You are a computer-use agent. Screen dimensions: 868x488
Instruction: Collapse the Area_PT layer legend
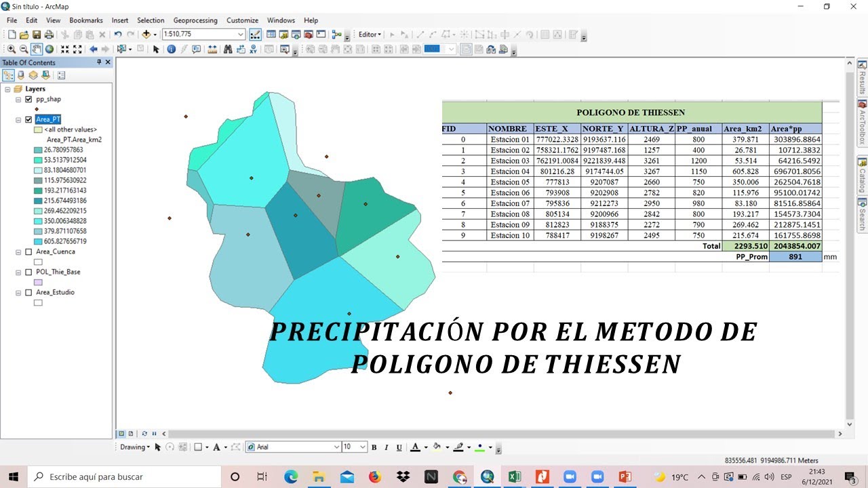pyautogui.click(x=19, y=119)
